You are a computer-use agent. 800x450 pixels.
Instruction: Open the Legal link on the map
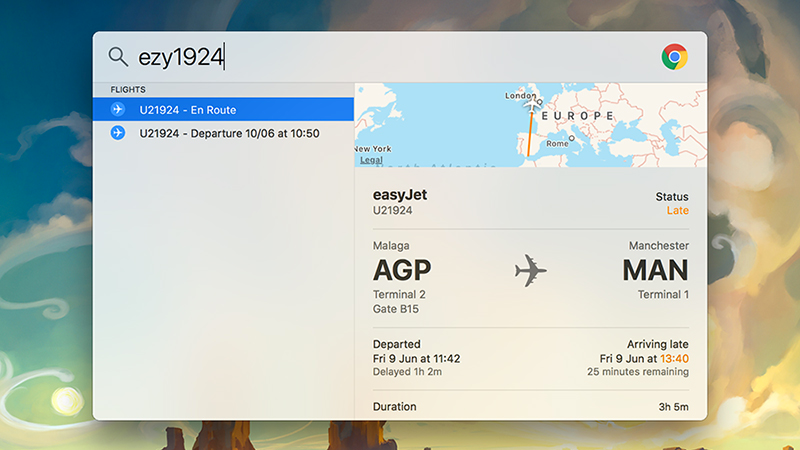tap(371, 160)
